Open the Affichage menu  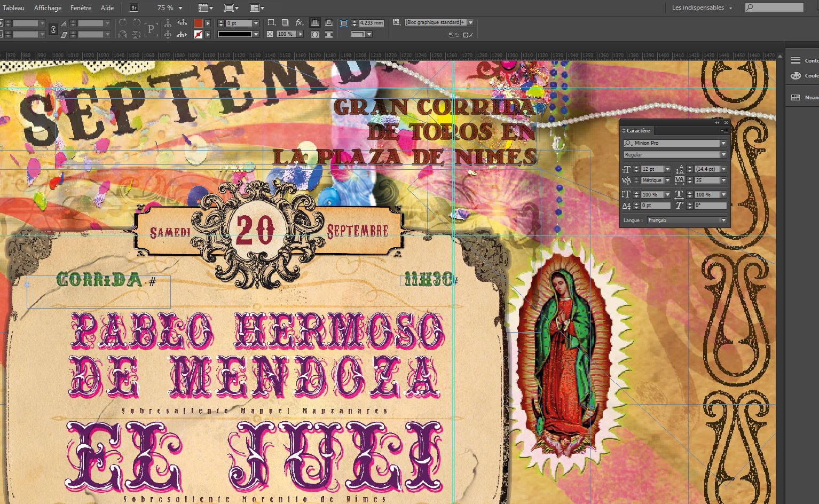click(x=48, y=8)
